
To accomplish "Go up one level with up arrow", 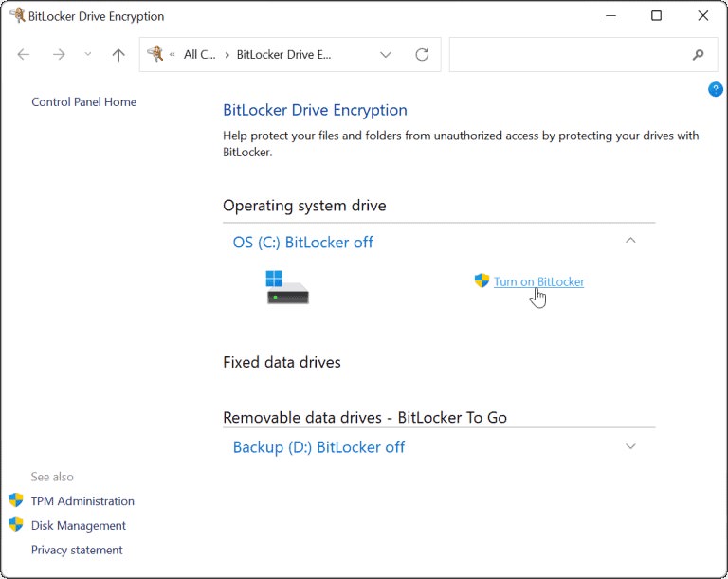I will [x=118, y=55].
